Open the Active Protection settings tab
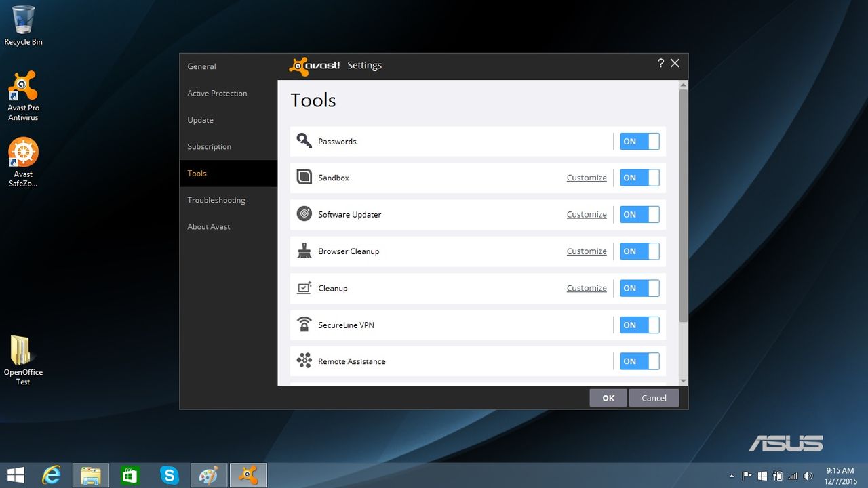 pyautogui.click(x=229, y=93)
